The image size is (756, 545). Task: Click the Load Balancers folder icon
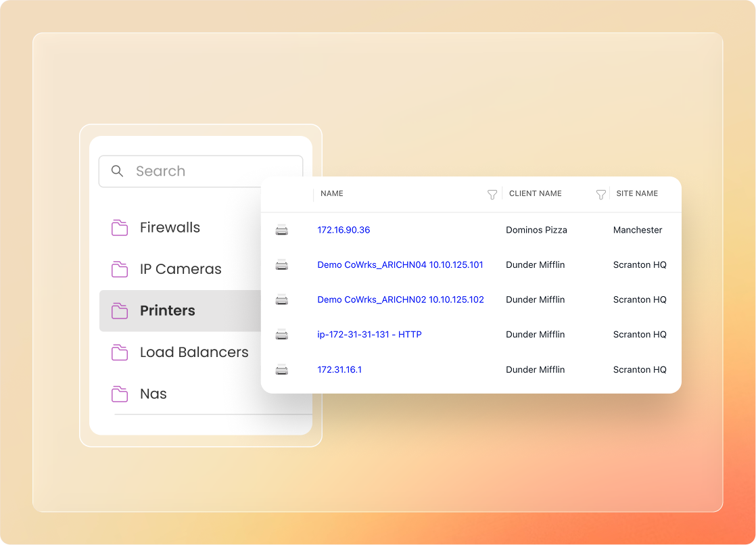(120, 352)
